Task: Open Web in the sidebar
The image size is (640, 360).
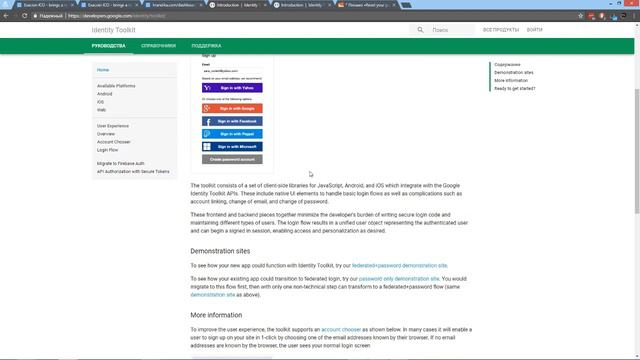Action: pos(101,110)
